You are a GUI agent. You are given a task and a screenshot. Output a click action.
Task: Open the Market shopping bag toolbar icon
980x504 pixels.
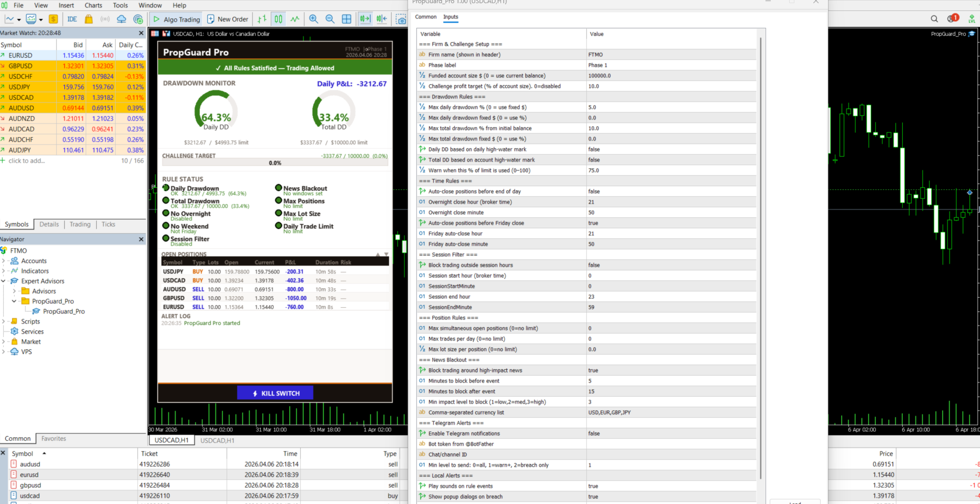point(89,19)
